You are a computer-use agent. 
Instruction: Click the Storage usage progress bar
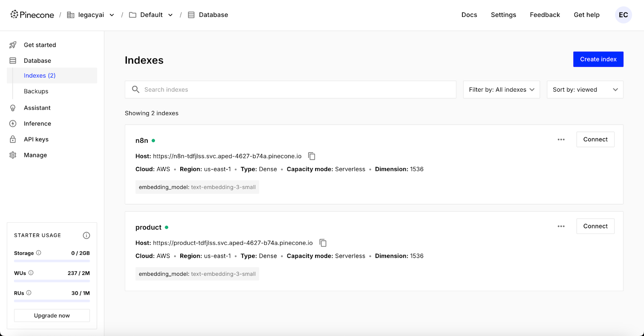52,261
